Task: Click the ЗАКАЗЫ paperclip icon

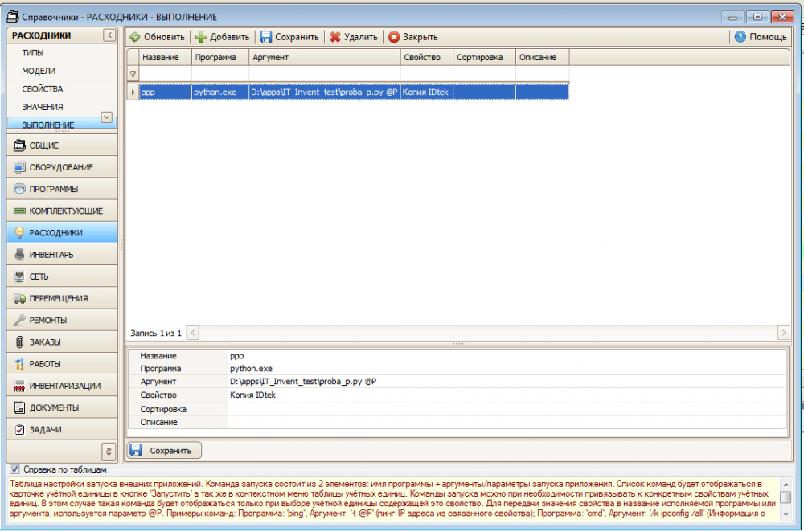Action: click(19, 342)
